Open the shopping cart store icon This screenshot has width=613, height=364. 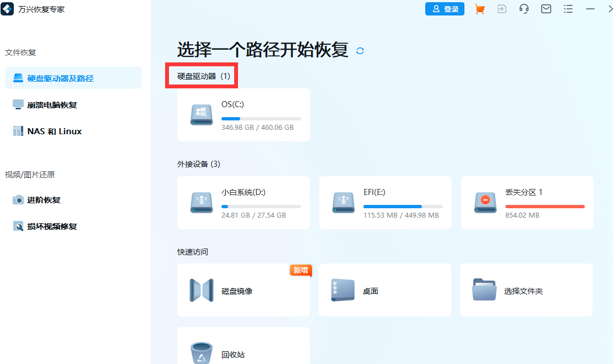[x=479, y=9]
